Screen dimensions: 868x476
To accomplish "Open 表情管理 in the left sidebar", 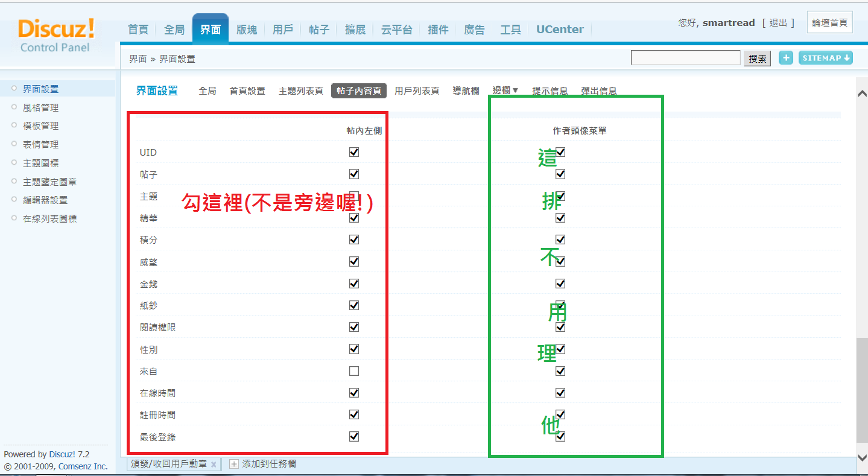I will coord(41,144).
